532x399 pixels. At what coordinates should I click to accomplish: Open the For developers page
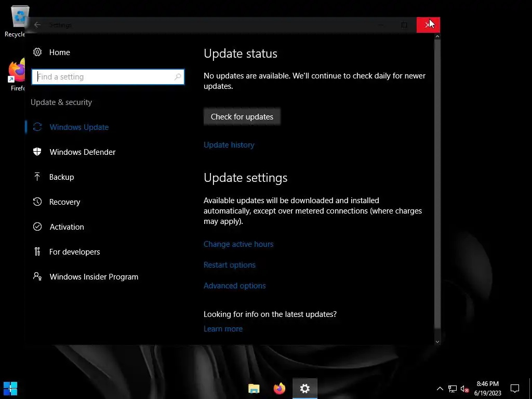tap(74, 252)
